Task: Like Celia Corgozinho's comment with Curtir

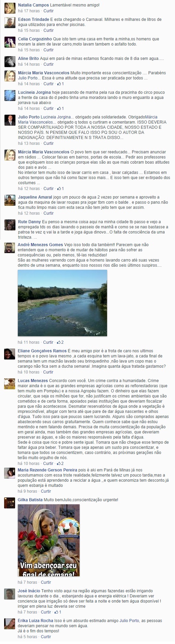Action: click(48, 50)
